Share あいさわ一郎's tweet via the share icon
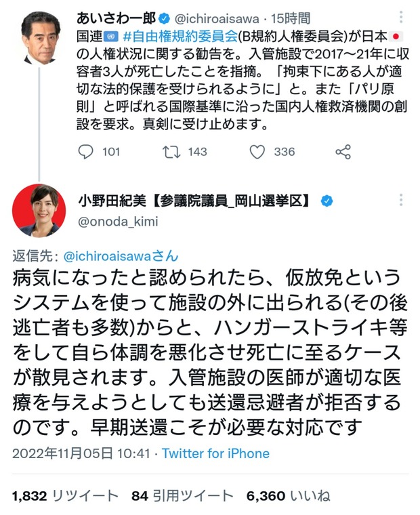The width and height of the screenshot is (420, 515). click(x=343, y=152)
